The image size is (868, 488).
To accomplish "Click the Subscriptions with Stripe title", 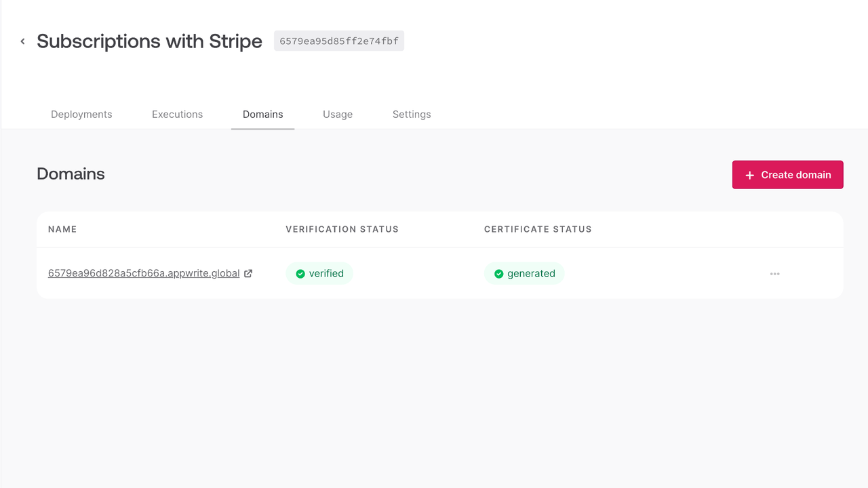I will (x=150, y=41).
